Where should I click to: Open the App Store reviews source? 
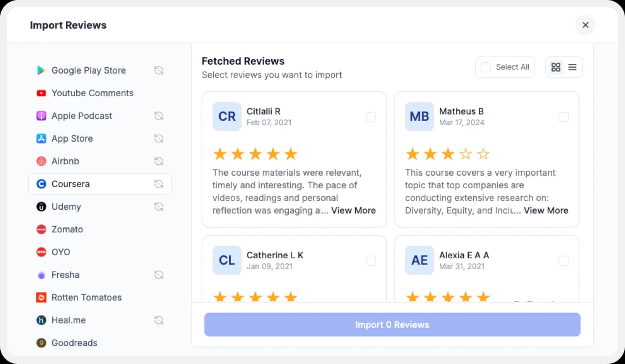[x=72, y=138]
